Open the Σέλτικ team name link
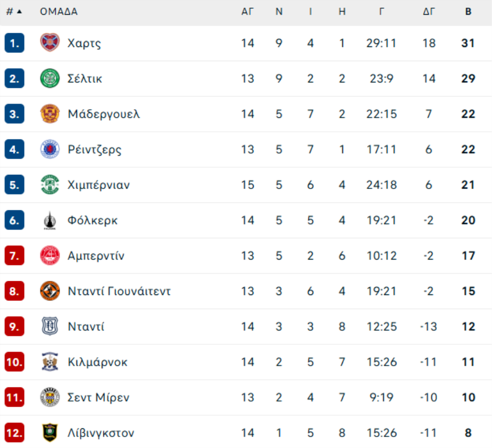The width and height of the screenshot is (492, 448). coord(85,78)
